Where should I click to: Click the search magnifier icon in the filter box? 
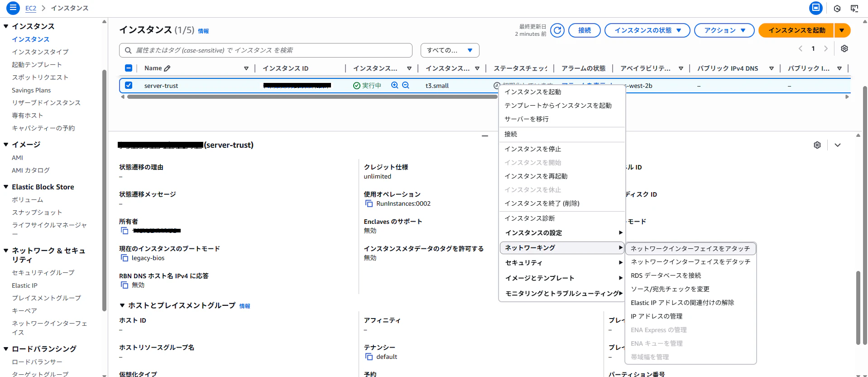(128, 50)
